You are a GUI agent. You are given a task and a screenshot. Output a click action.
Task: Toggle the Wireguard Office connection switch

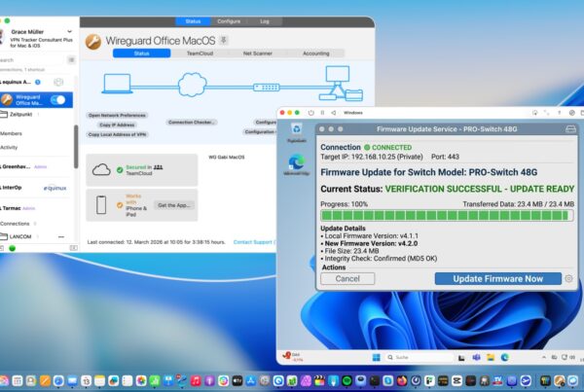click(57, 100)
